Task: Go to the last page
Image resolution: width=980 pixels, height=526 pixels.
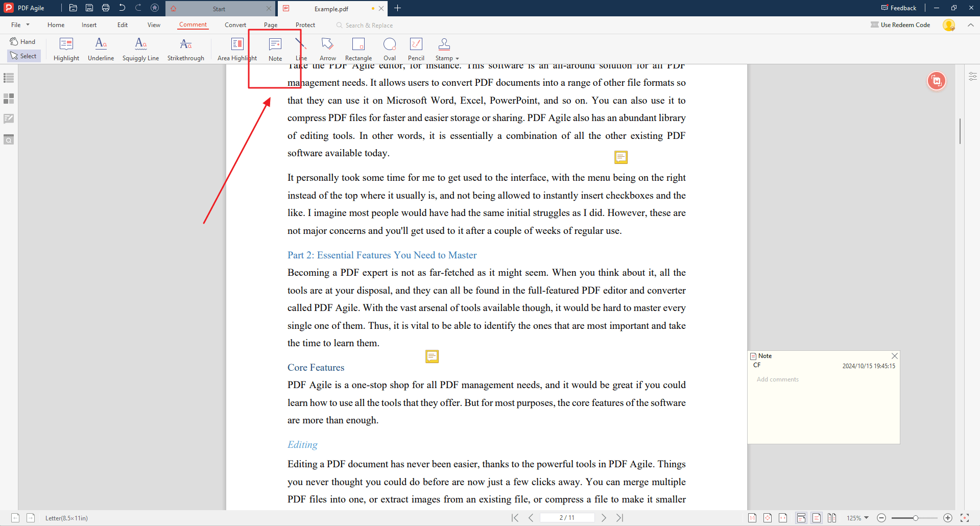Action: (x=619, y=518)
